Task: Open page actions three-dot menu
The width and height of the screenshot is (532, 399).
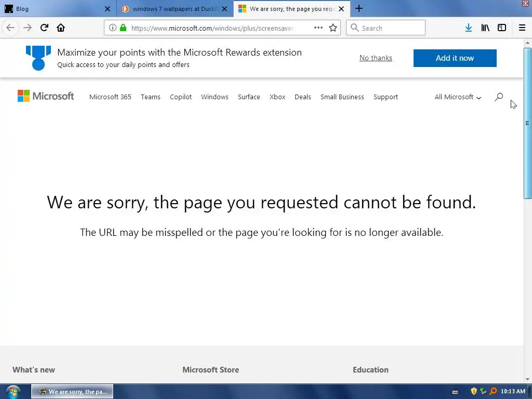Action: [x=318, y=28]
